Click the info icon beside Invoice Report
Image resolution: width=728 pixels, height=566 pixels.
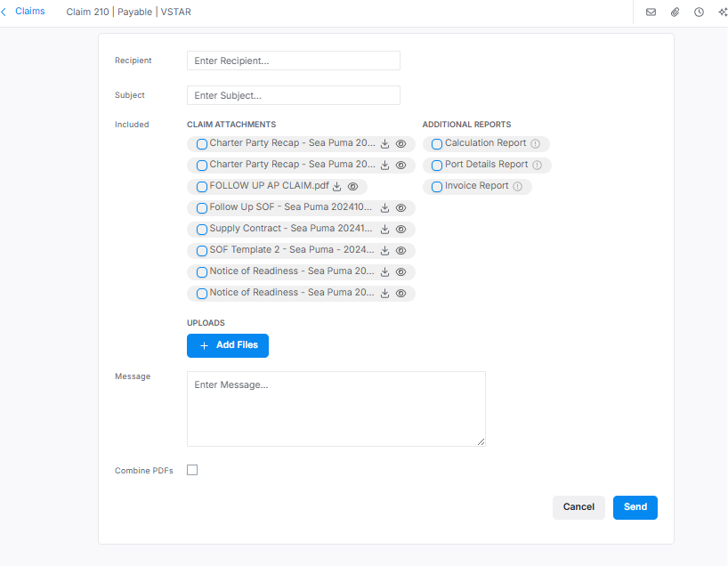point(518,186)
